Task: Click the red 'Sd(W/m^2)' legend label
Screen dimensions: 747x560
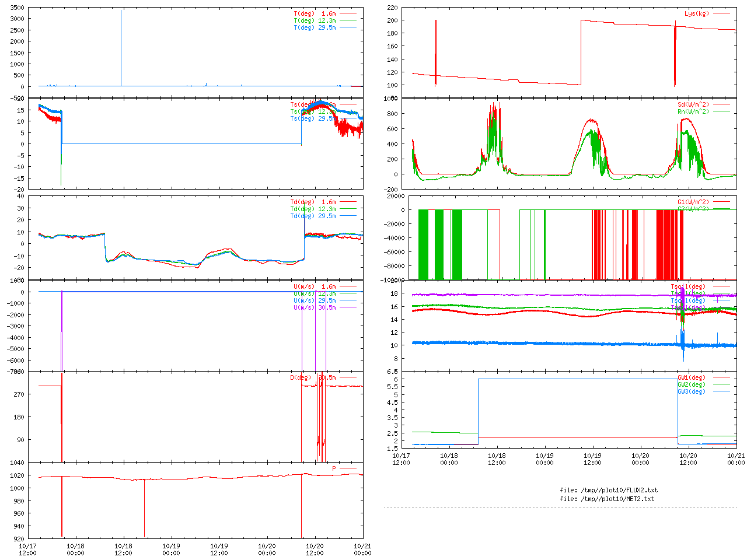Action: (693, 104)
